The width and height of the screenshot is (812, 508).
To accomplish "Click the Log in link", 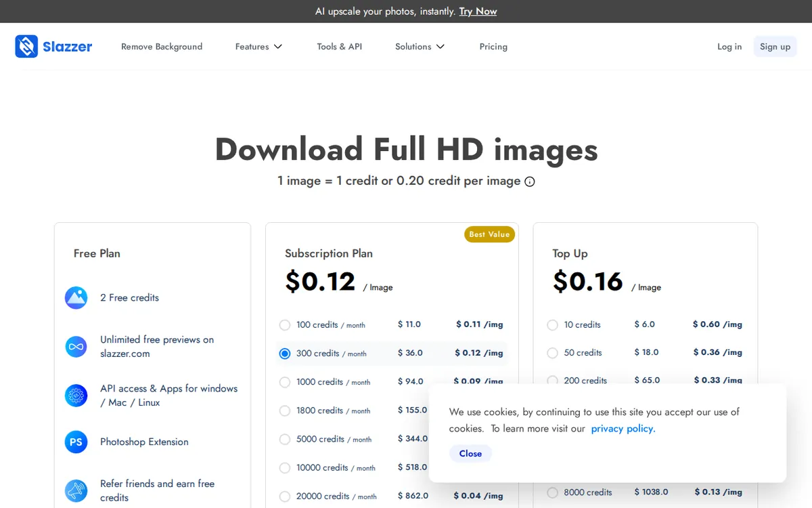I will pyautogui.click(x=729, y=47).
